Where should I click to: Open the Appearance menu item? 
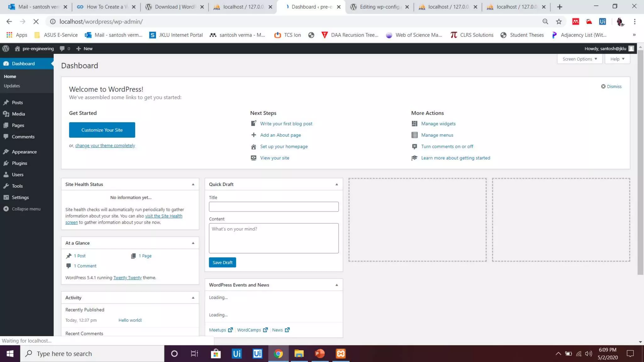coord(24,152)
